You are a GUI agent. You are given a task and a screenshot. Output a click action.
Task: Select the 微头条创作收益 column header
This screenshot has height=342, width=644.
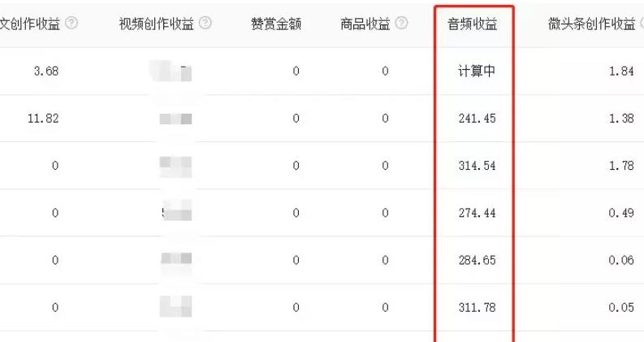tap(591, 24)
